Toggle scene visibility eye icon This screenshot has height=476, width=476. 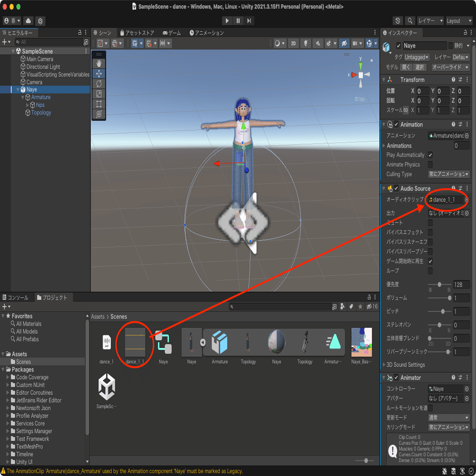point(344,43)
